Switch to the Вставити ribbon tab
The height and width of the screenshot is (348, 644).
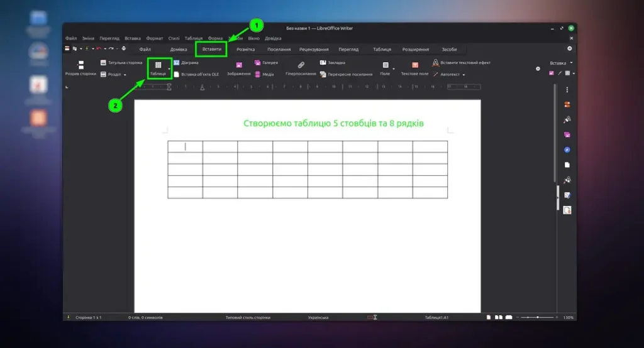(211, 49)
